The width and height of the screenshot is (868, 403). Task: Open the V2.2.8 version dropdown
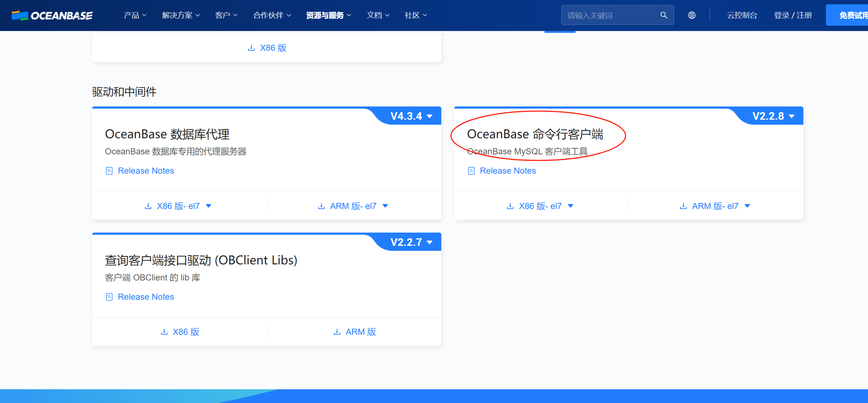pyautogui.click(x=773, y=116)
